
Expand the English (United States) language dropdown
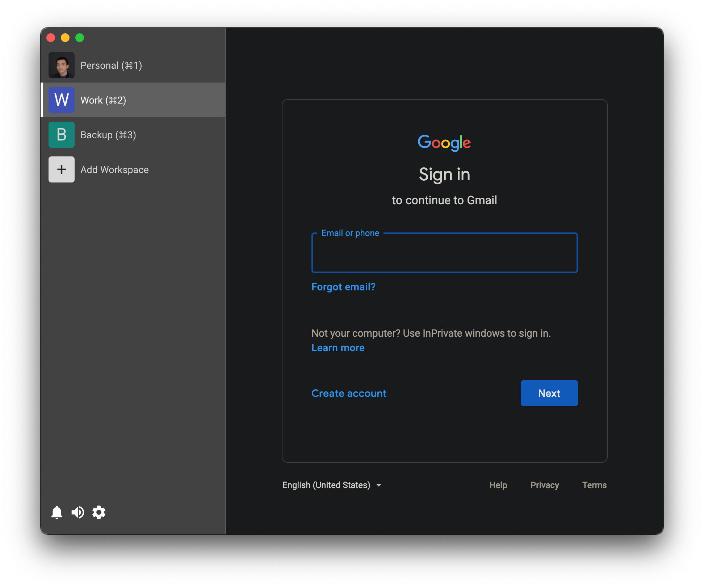click(332, 485)
